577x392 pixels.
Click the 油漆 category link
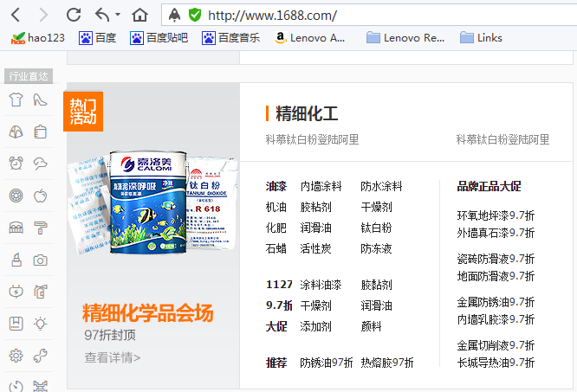click(x=276, y=186)
